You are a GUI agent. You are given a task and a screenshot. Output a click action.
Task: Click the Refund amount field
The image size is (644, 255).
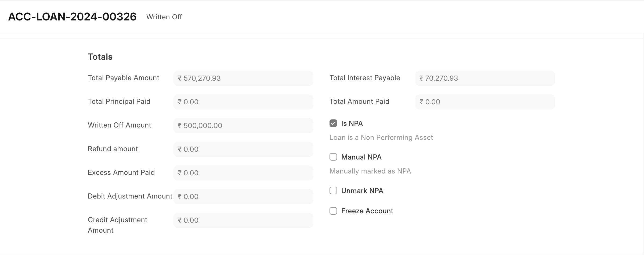pos(243,149)
